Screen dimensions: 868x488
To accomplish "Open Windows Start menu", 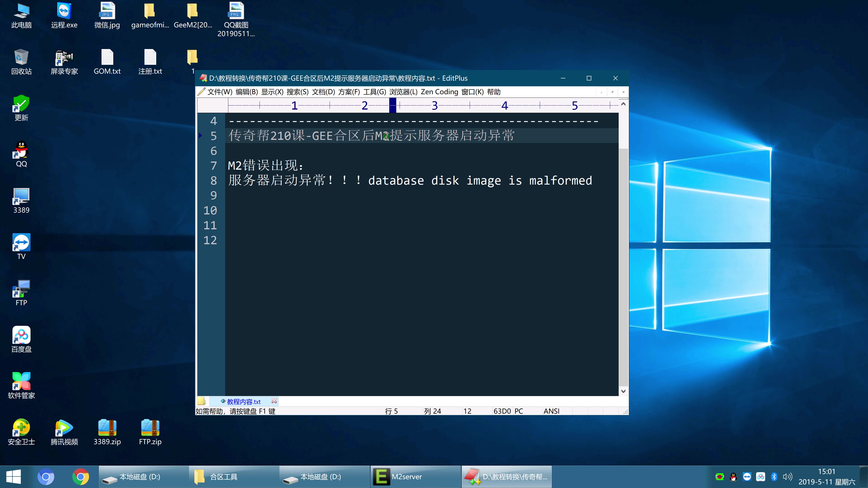I will click(x=14, y=477).
